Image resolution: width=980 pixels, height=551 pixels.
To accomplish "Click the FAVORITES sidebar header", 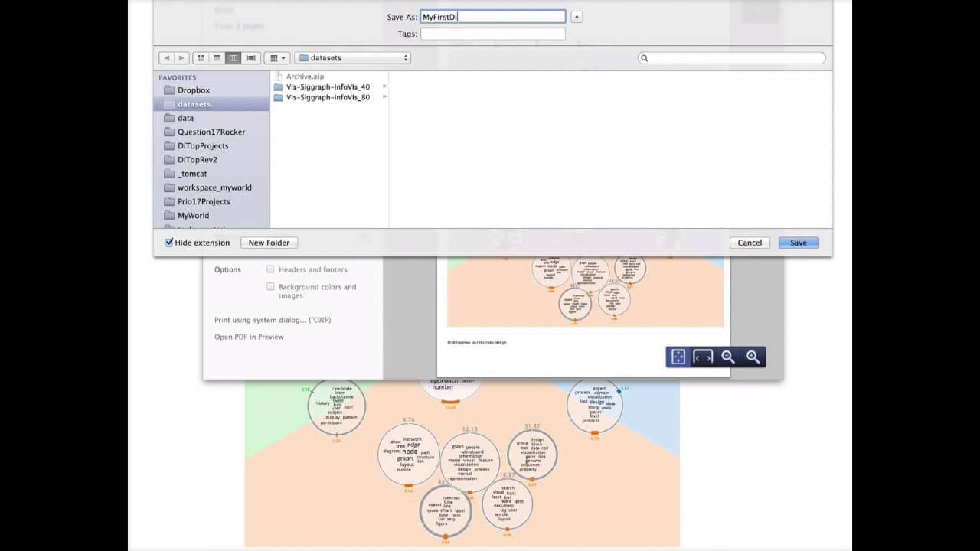I will pos(178,77).
